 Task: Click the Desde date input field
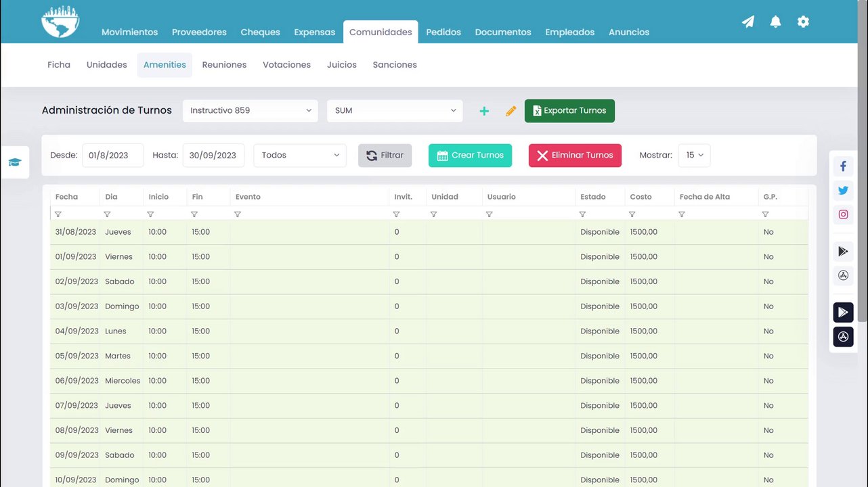(x=113, y=156)
